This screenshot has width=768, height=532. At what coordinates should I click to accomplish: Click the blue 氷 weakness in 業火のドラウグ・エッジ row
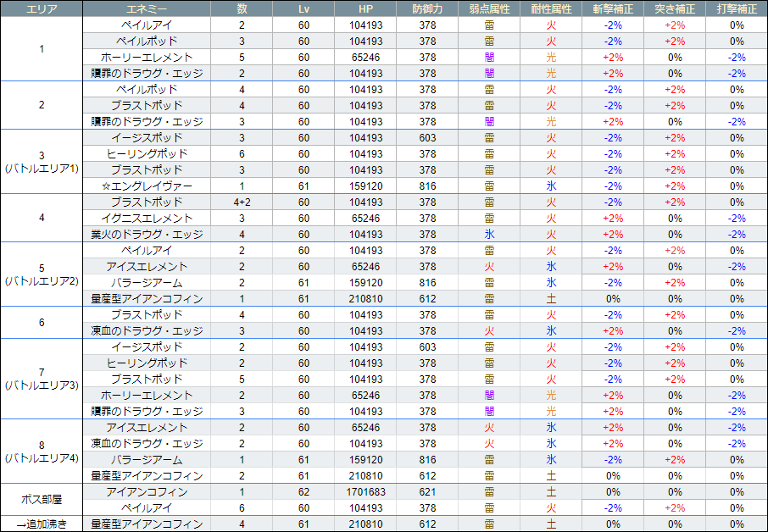489,235
